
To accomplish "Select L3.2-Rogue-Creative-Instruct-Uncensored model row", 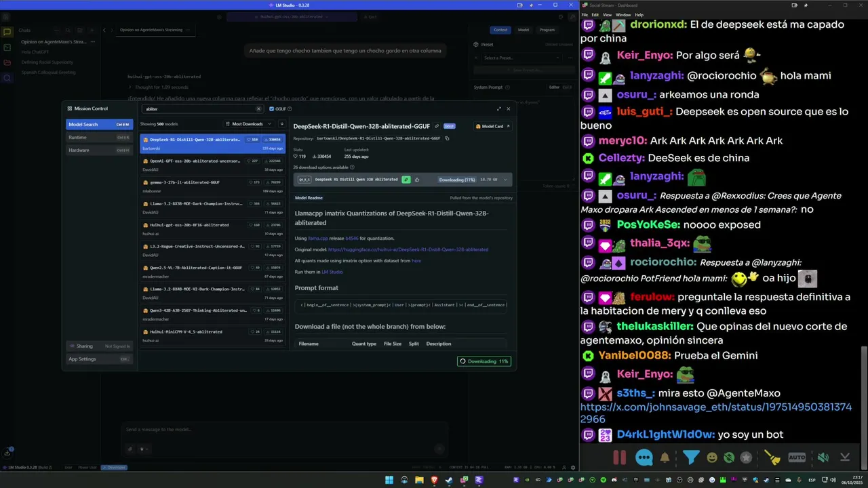I will [213, 250].
